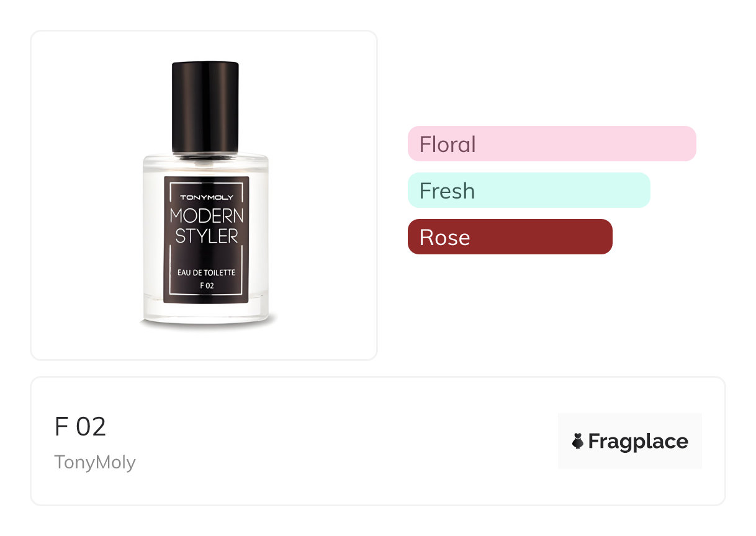Click the Fragplace perfume bottle icon

pos(578,441)
